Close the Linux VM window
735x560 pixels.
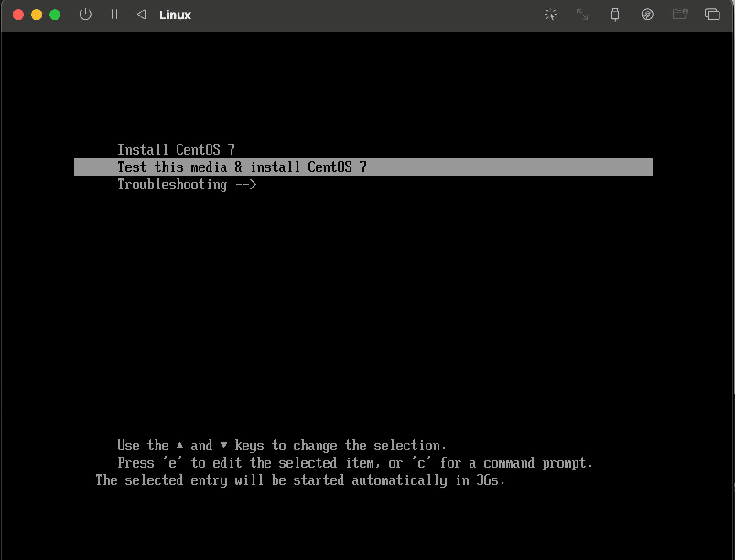18,15
